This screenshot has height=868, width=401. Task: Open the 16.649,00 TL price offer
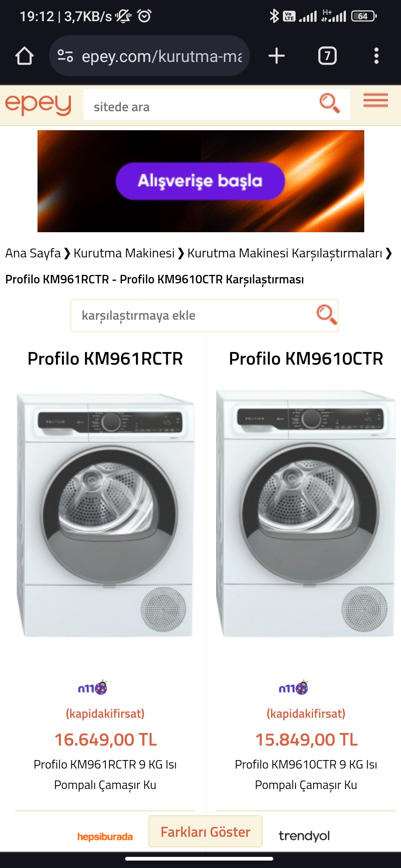tap(105, 740)
